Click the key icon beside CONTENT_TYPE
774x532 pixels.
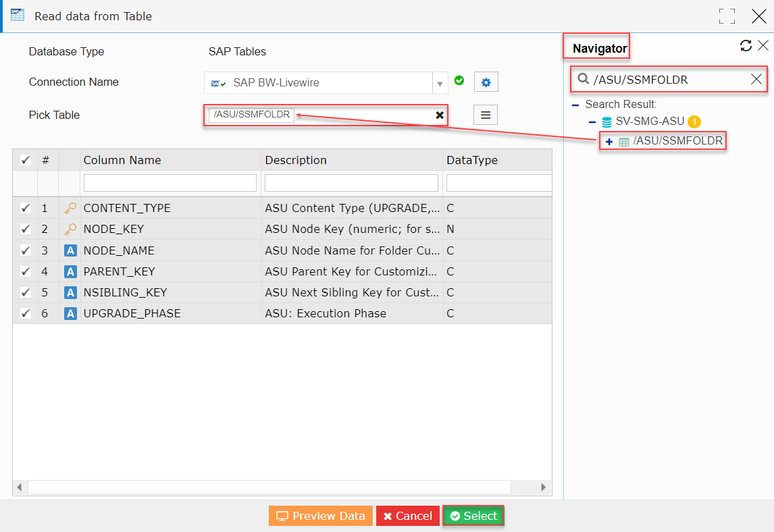coord(70,208)
